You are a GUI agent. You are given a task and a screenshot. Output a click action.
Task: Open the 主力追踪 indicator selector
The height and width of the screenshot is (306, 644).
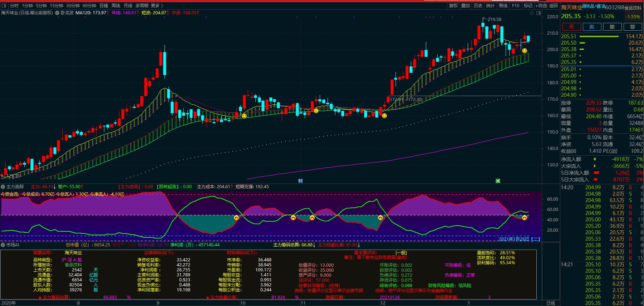3,187
